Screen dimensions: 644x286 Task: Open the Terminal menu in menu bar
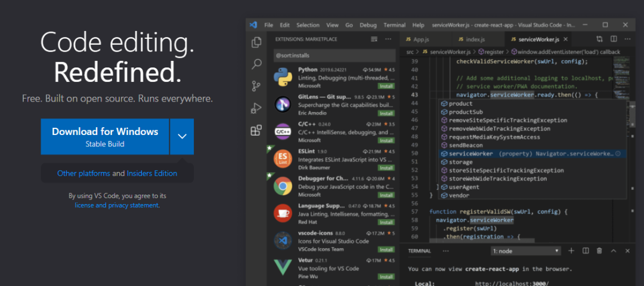pyautogui.click(x=394, y=25)
